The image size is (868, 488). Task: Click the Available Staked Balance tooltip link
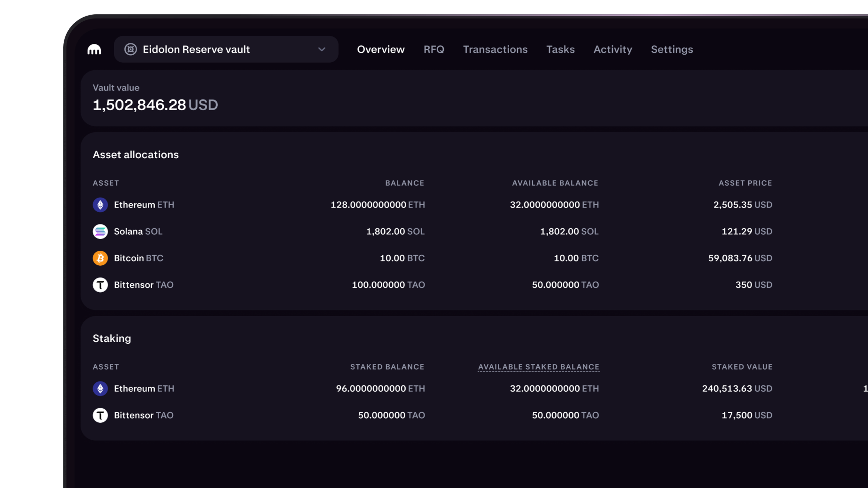pos(538,366)
